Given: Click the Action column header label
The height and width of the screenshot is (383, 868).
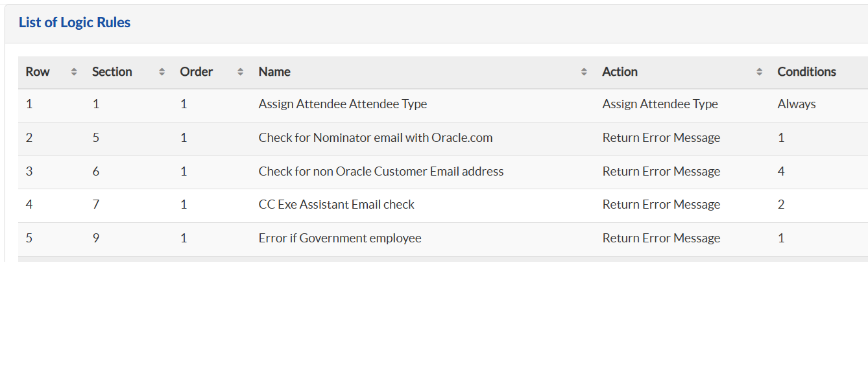Looking at the screenshot, I should [x=620, y=72].
